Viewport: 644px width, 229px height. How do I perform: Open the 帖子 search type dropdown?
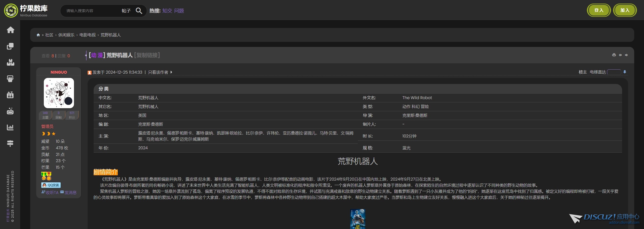(x=126, y=11)
